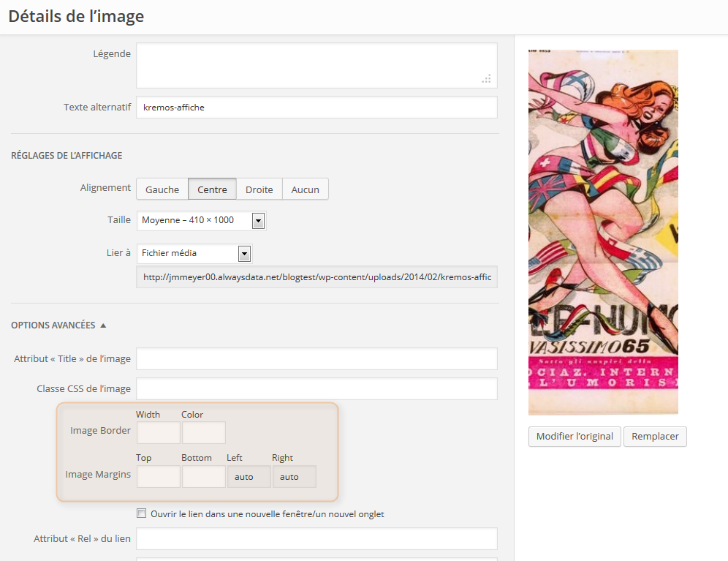Click the Réglages de l'affichage heading
The width and height of the screenshot is (728, 561).
[67, 156]
